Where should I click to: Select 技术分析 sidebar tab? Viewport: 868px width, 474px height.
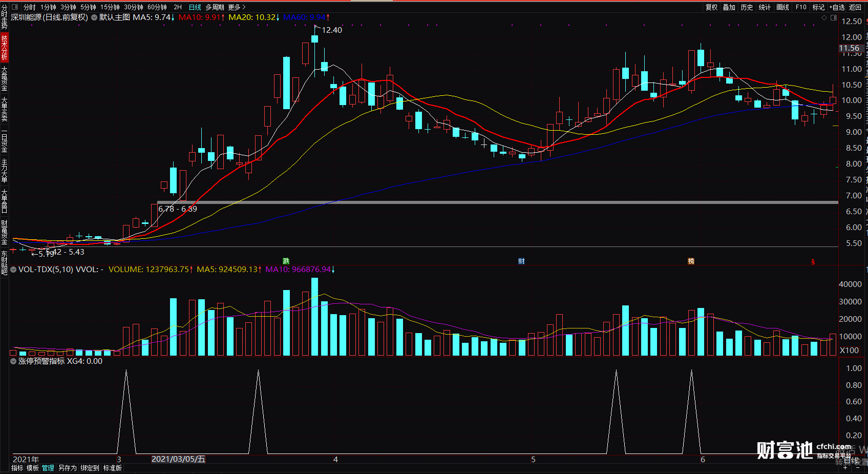tap(4, 48)
